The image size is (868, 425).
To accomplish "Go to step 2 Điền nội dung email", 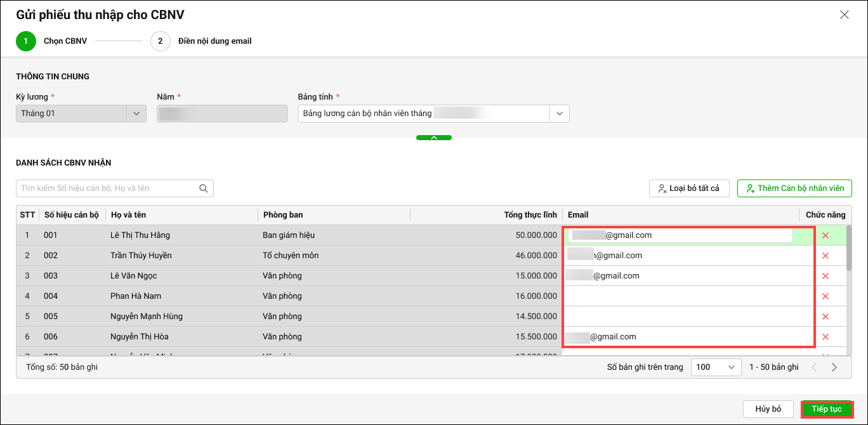I will tap(161, 41).
